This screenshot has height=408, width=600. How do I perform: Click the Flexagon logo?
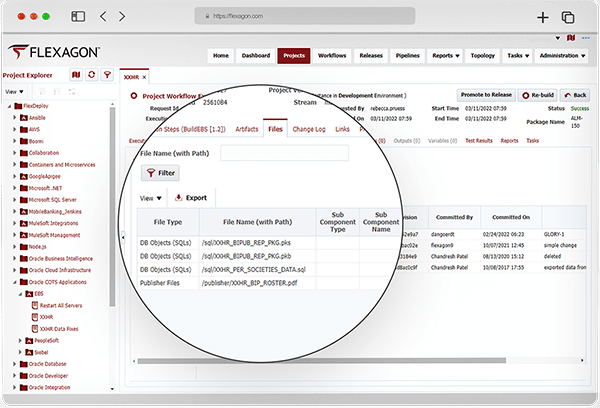(x=54, y=52)
